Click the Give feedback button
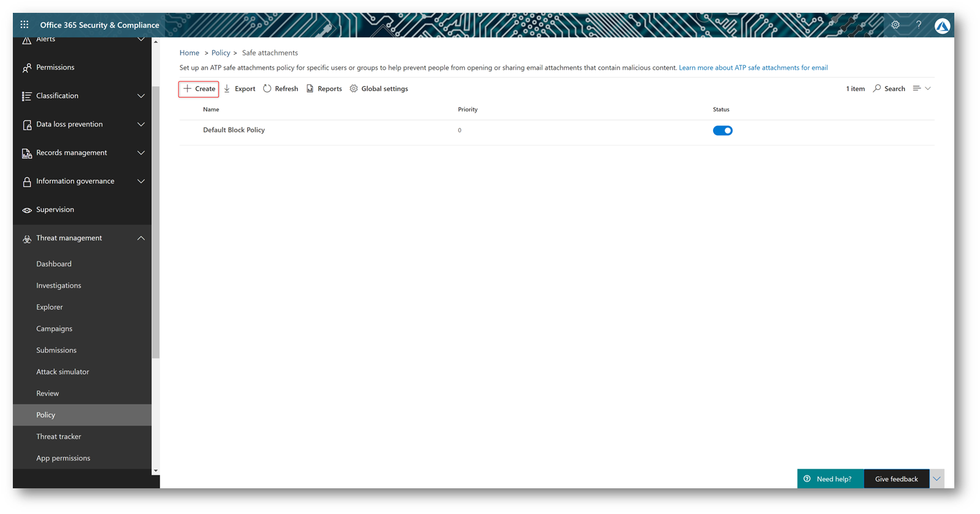Viewport: 980px width, 514px height. click(896, 479)
